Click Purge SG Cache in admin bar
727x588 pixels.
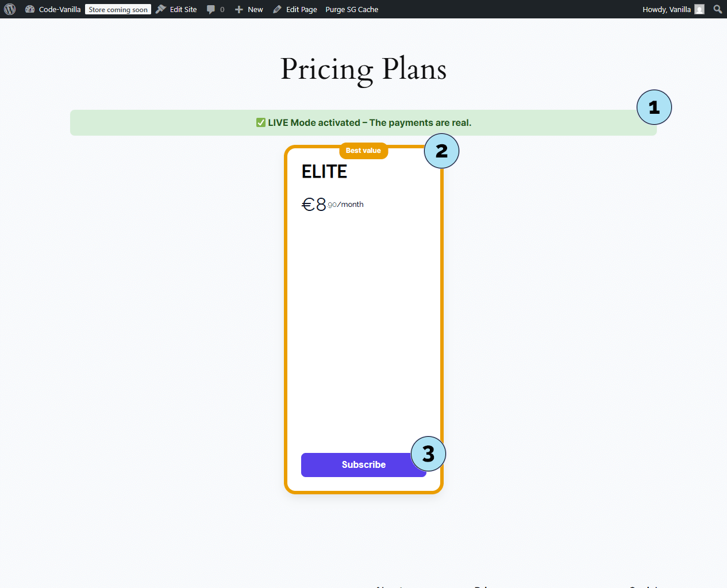352,9
